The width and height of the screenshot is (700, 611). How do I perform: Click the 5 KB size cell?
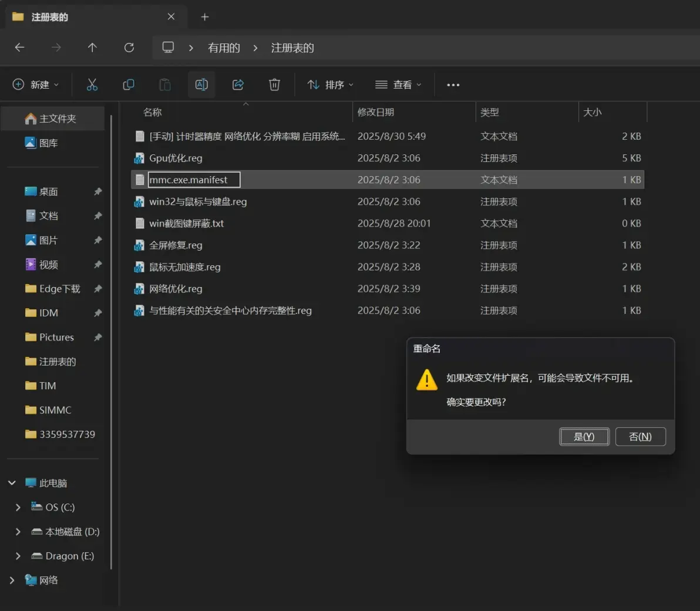coord(631,158)
